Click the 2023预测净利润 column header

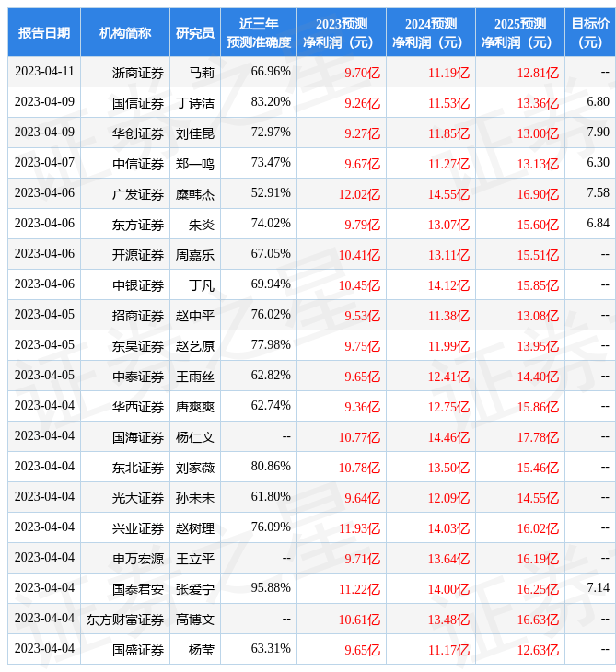tap(342, 32)
